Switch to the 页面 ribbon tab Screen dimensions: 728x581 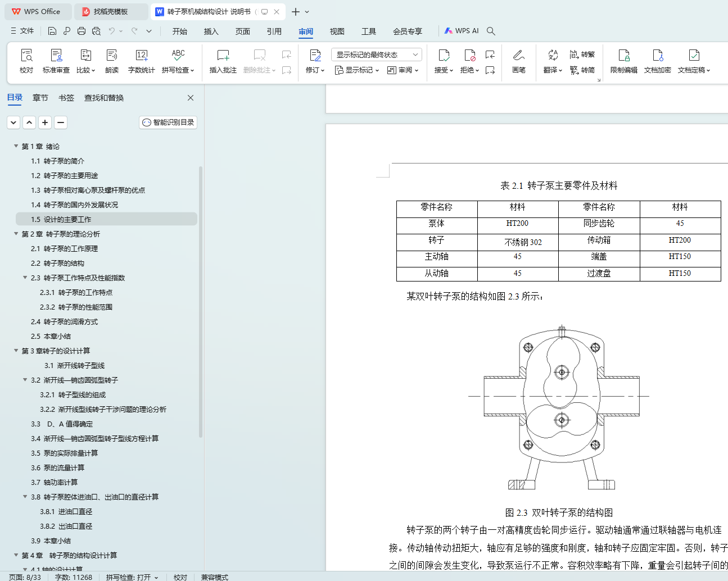click(x=243, y=31)
